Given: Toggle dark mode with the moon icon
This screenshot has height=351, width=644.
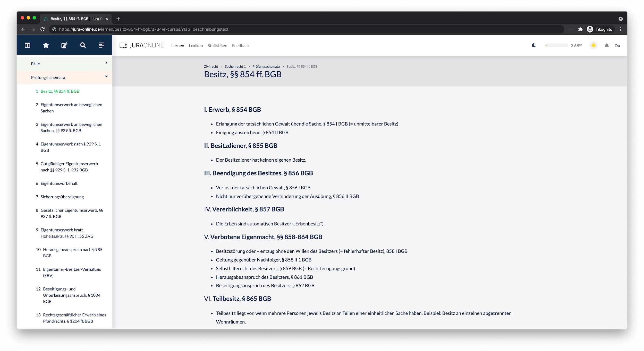Looking at the screenshot, I should pos(534,45).
